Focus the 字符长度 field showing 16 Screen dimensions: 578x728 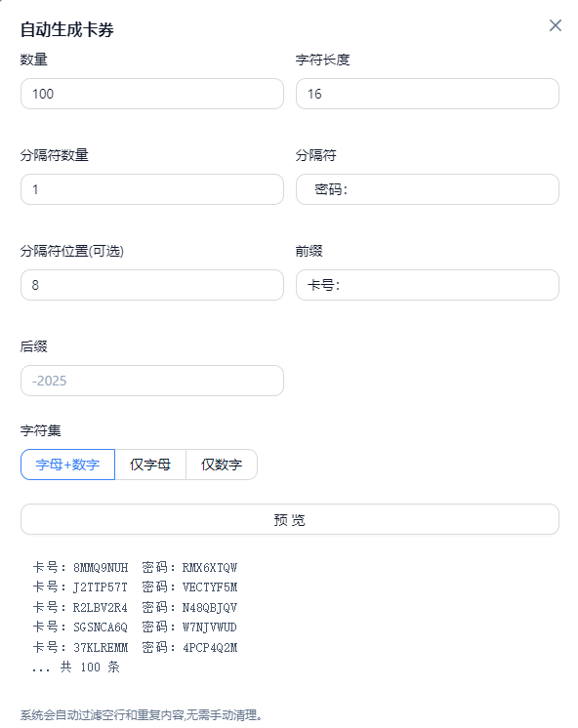pyautogui.click(x=428, y=94)
